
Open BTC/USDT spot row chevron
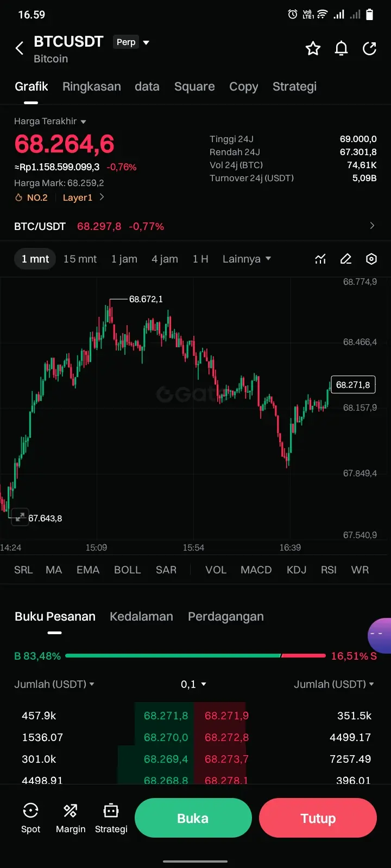372,226
